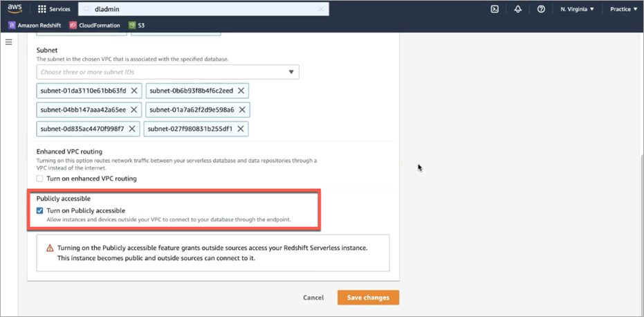This screenshot has width=644, height=317.
Task: Click Save changes
Action: point(368,298)
